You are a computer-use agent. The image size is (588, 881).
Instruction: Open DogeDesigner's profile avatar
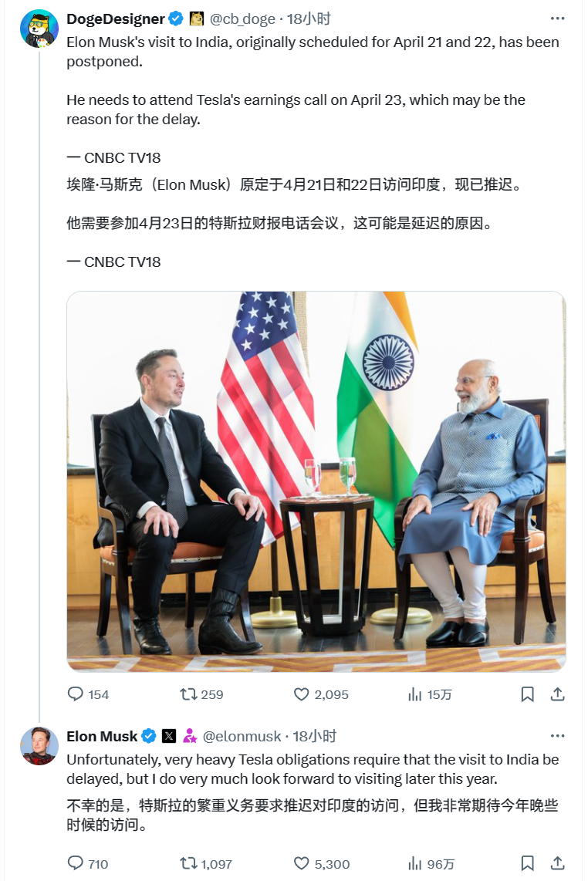click(39, 29)
